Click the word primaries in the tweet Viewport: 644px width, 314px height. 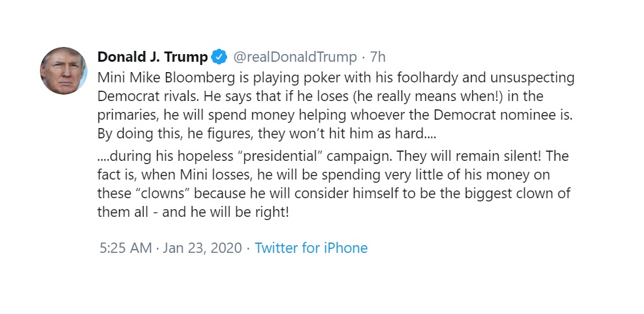127,115
